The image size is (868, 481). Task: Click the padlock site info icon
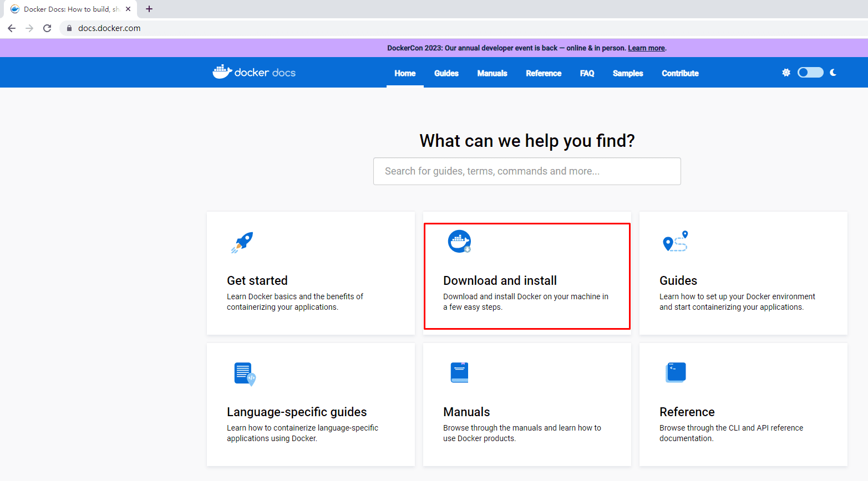pos(69,28)
